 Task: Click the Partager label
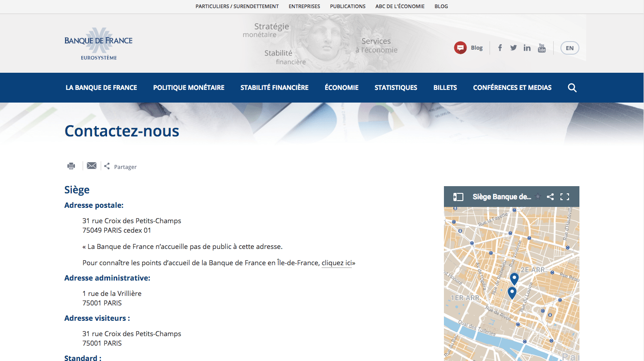click(125, 167)
